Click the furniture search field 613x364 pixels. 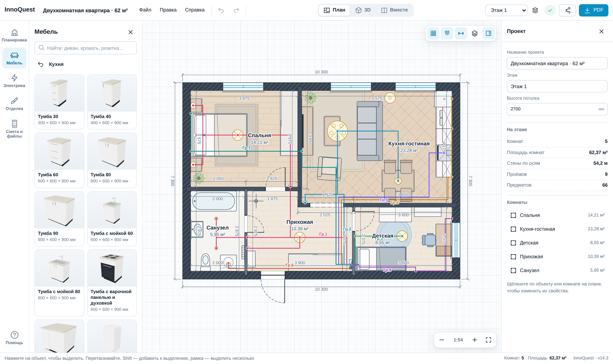coord(86,48)
